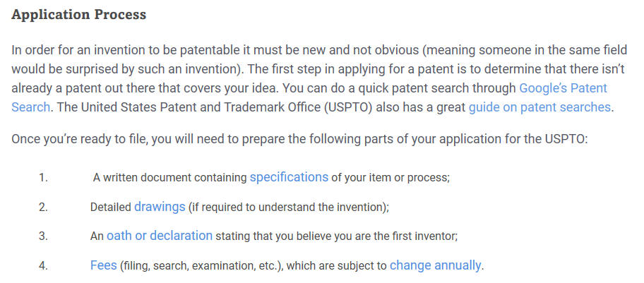
Task: Click list number 1 beside written document
Action: (x=44, y=178)
